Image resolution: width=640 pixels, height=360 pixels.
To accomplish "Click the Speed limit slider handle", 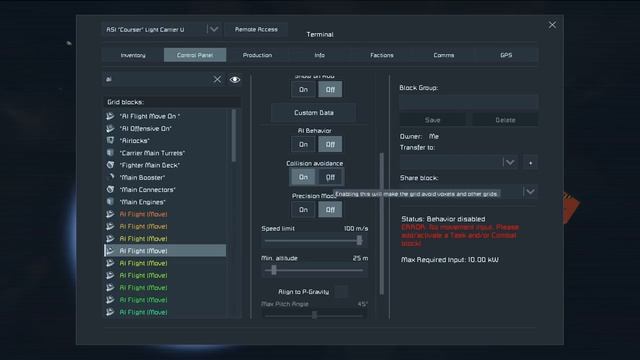I will pyautogui.click(x=359, y=240).
